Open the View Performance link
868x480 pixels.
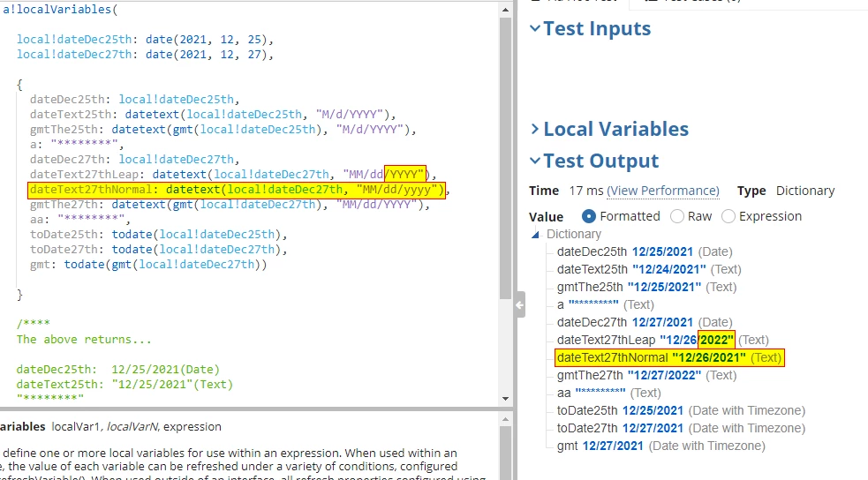click(663, 191)
